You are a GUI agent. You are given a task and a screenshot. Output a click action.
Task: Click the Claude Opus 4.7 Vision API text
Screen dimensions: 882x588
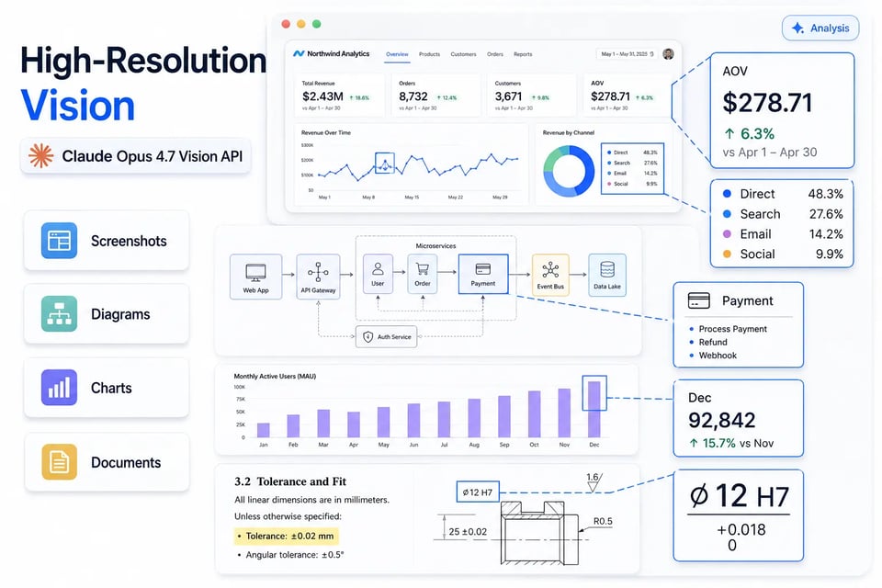(153, 156)
